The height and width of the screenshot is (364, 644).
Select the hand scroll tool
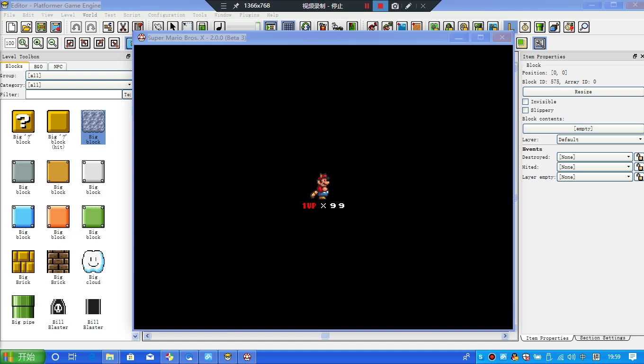coord(158,27)
